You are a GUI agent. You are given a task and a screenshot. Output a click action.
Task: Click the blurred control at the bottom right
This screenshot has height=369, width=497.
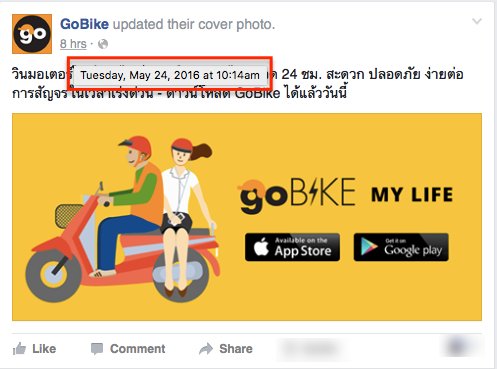(462, 348)
